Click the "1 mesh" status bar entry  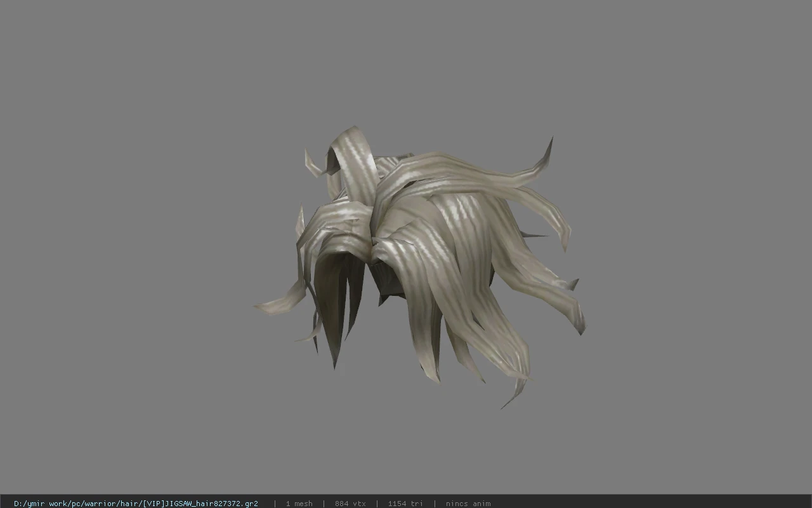299,504
